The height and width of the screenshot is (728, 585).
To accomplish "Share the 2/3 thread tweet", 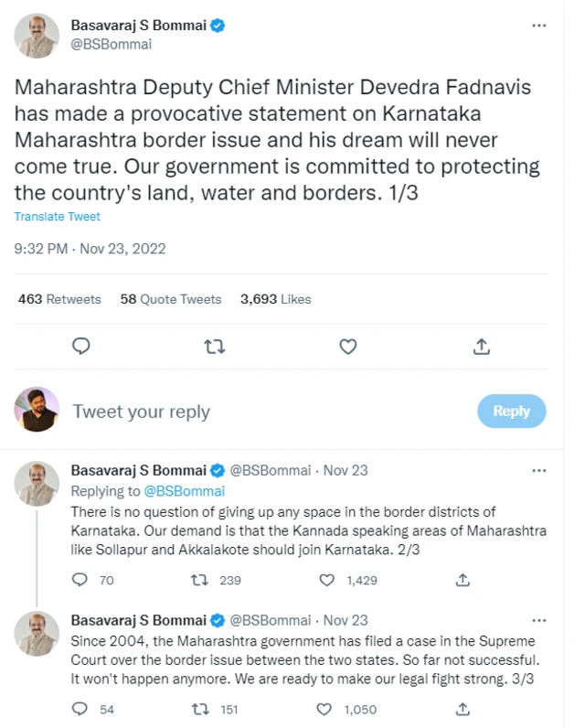I will [463, 580].
